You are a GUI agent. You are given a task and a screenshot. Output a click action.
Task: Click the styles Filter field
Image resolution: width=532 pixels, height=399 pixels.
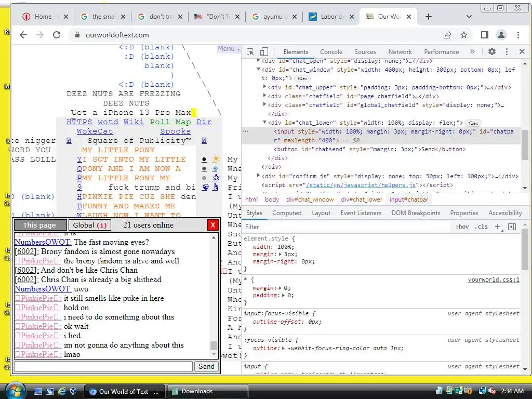[346, 227]
